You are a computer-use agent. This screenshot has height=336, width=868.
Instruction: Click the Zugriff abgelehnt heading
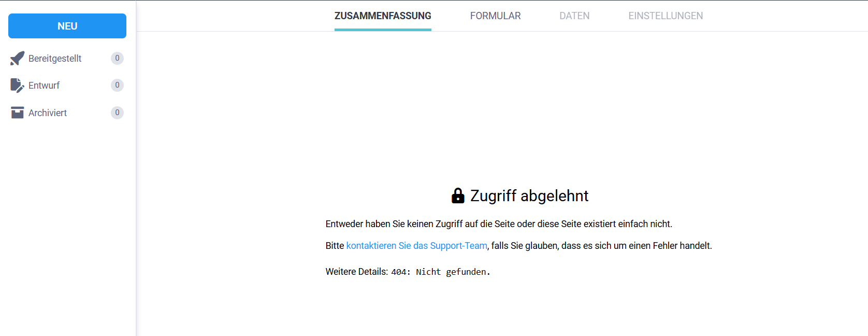529,196
